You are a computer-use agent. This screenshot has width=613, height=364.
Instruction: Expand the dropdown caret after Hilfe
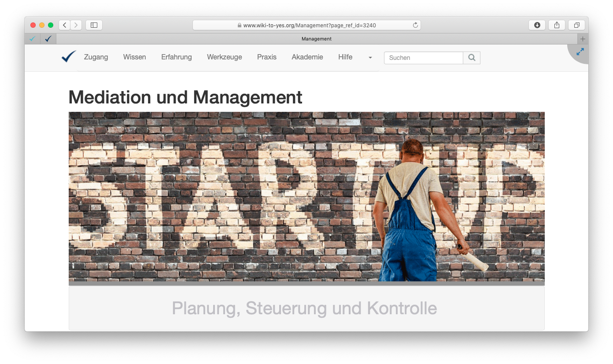[370, 58]
